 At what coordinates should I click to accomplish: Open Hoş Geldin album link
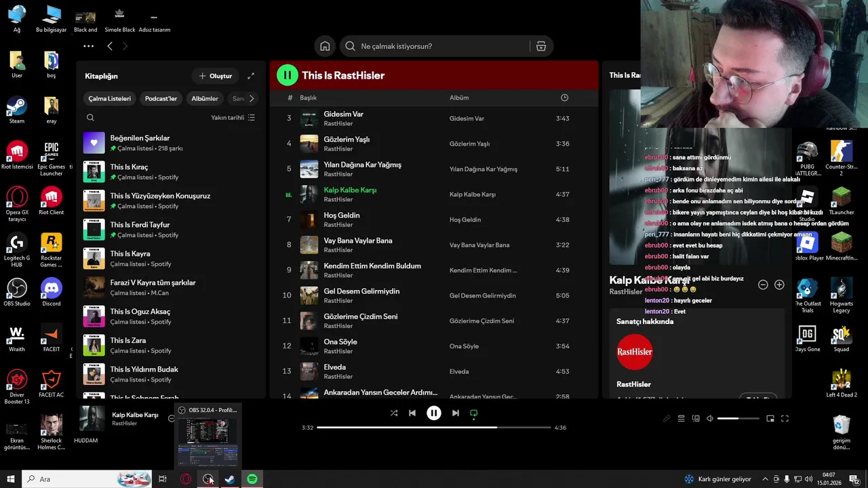coord(465,220)
